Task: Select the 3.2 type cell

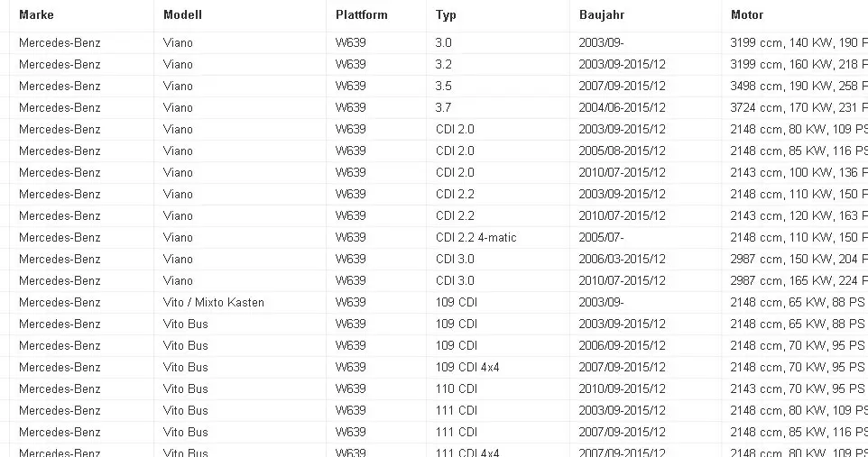Action: click(x=444, y=64)
